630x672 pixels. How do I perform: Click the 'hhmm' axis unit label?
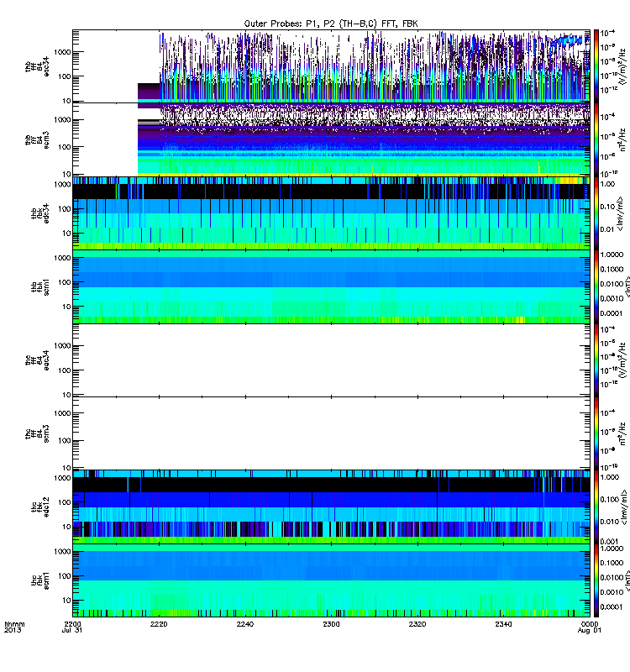14,624
